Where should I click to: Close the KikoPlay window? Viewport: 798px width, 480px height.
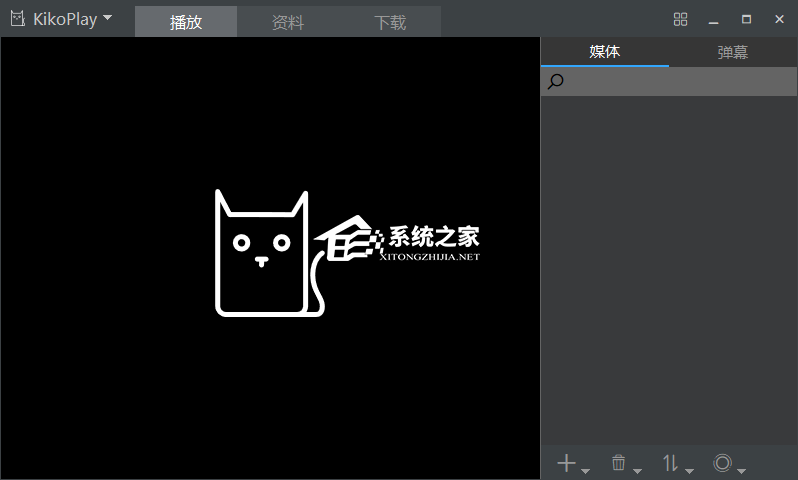779,19
